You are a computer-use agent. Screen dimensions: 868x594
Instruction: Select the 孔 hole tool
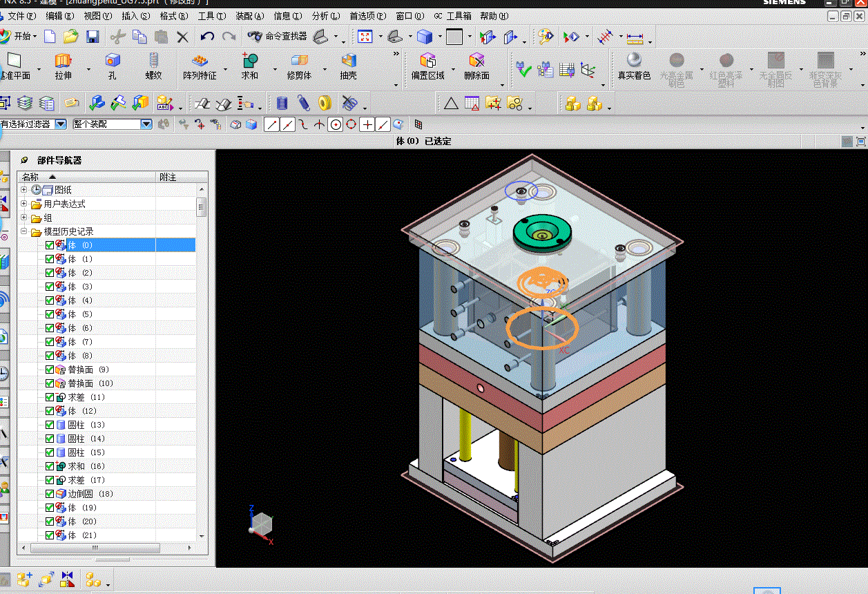point(112,66)
